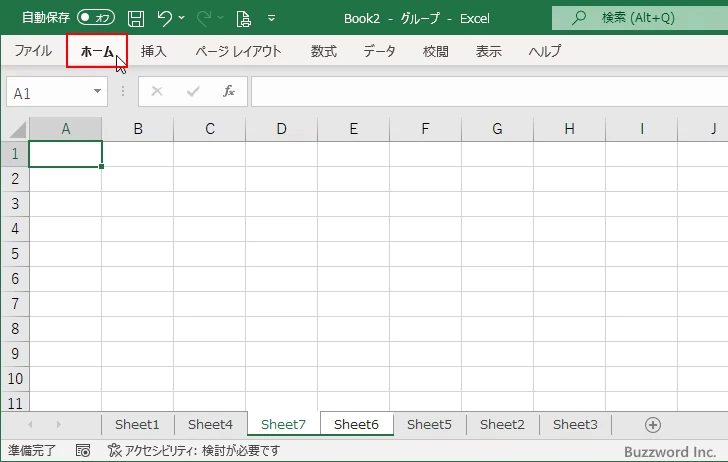Select row 1 header
This screenshot has height=462, width=728.
click(x=15, y=154)
